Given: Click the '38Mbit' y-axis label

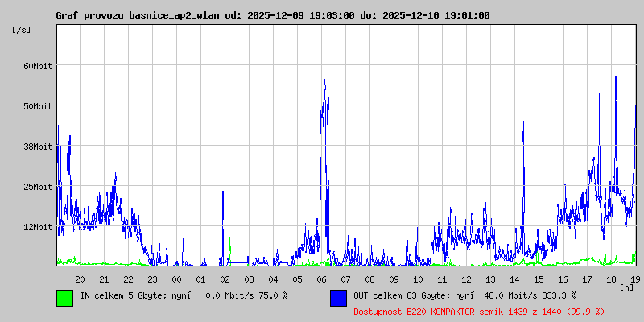Looking at the screenshot, I should [38, 147].
